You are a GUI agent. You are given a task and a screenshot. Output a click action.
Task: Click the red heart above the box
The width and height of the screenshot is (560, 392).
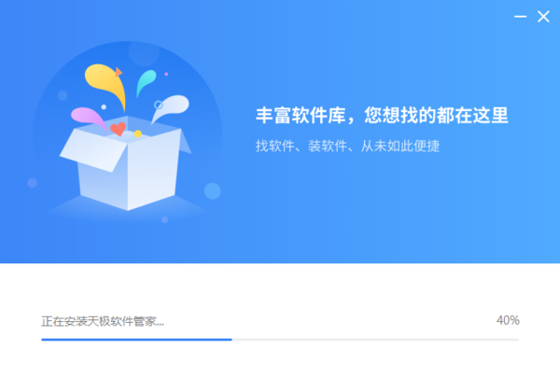(118, 129)
